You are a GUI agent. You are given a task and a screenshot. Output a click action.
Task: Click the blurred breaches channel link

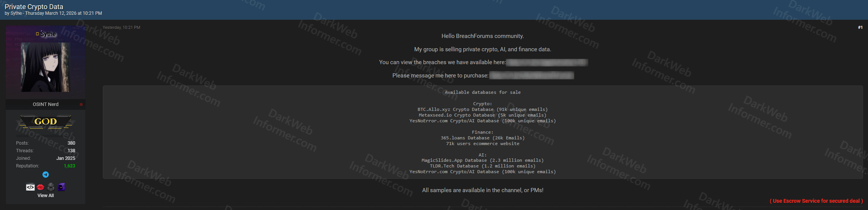pos(547,62)
